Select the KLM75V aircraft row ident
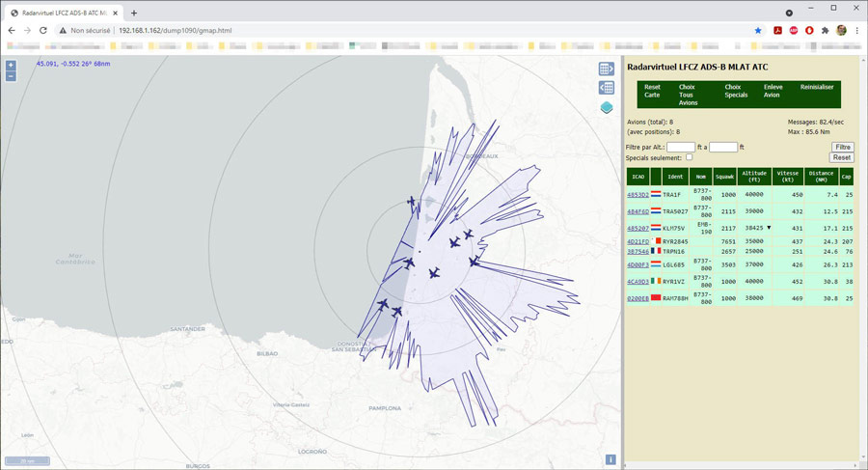Viewport: 868px width, 470px height. coord(674,228)
